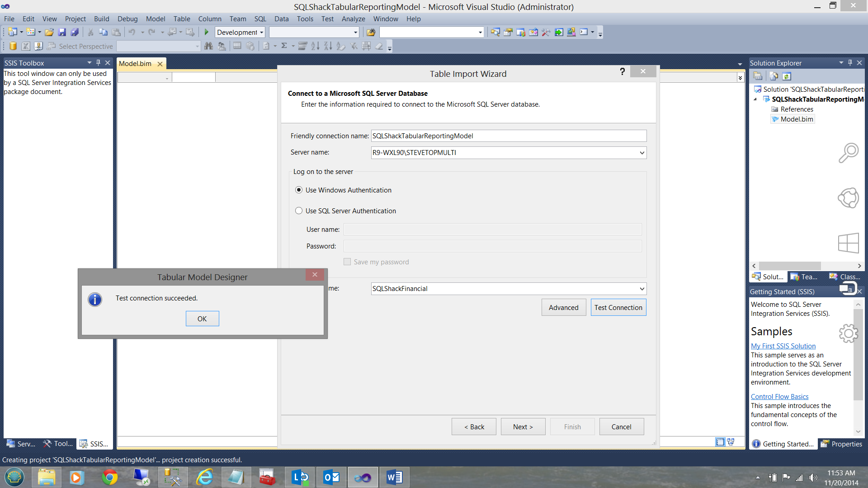Click the Friendly connection name field
The image size is (868, 488).
click(508, 136)
